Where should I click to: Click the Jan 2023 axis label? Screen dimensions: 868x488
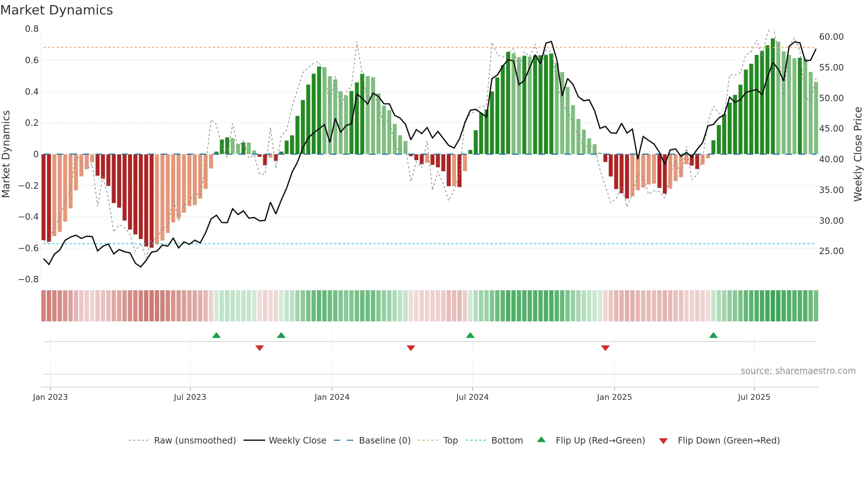pos(50,397)
